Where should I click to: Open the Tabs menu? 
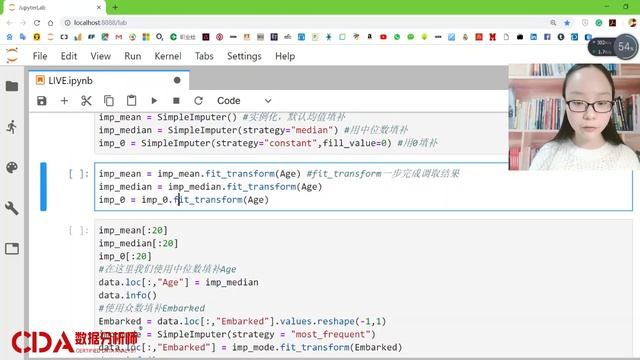204,56
